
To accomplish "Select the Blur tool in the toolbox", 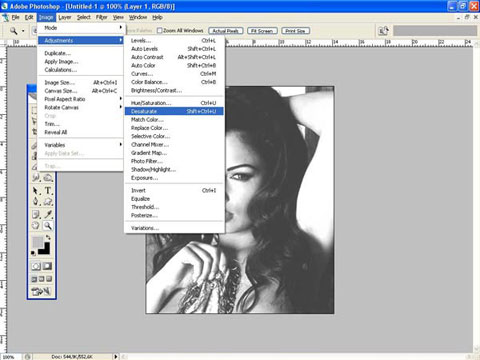I will pos(36,178).
